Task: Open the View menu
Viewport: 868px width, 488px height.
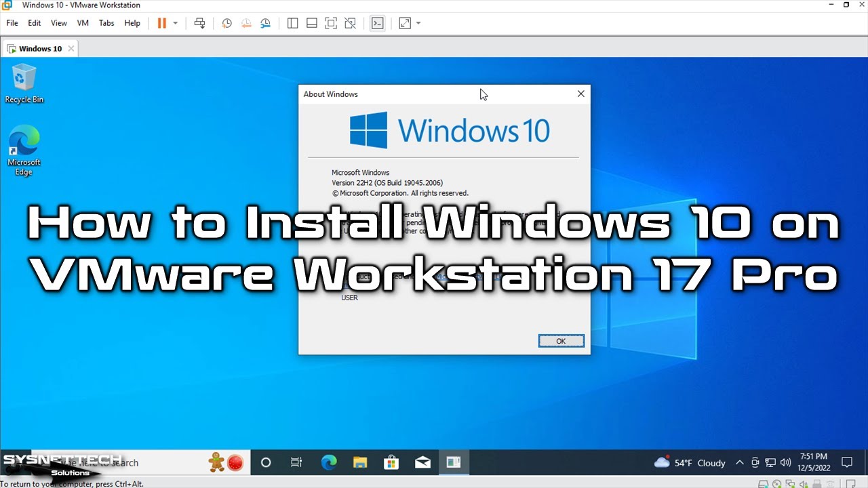Action: (x=59, y=23)
